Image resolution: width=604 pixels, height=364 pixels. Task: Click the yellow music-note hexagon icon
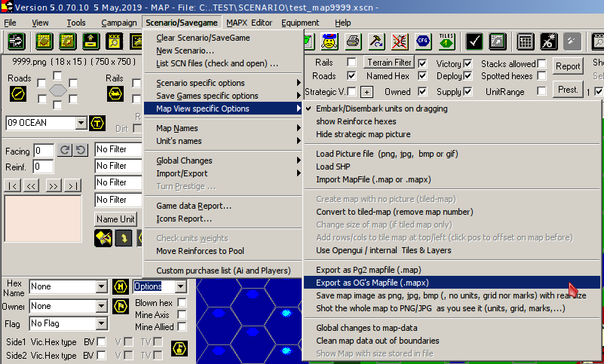(x=179, y=348)
